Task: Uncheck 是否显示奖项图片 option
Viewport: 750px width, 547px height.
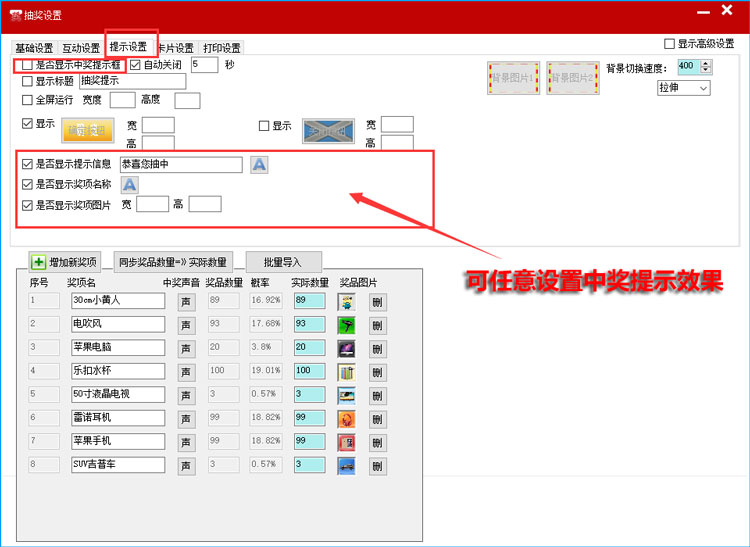Action: coord(28,204)
